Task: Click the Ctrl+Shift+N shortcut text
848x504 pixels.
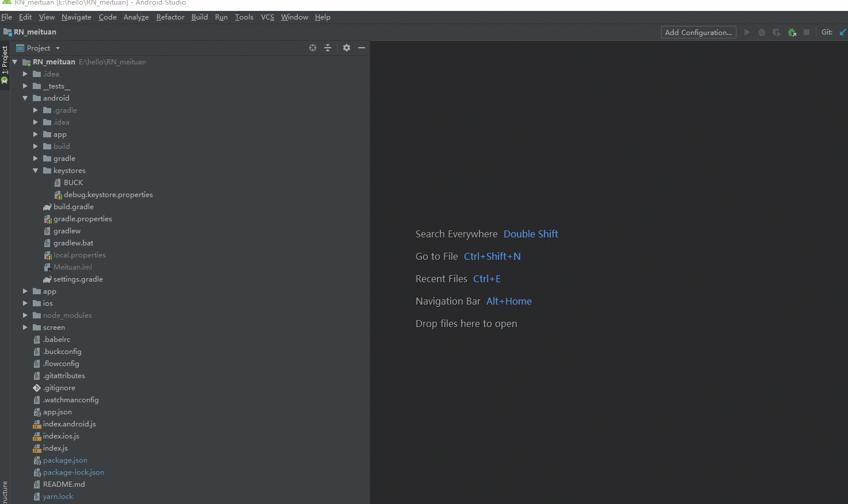Action: 492,256
